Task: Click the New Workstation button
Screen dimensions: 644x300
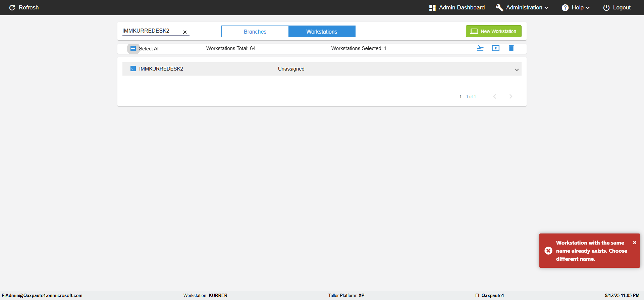Action: 493,31
